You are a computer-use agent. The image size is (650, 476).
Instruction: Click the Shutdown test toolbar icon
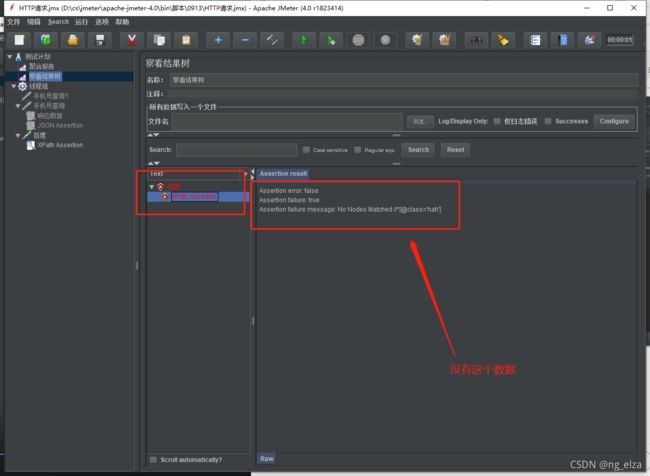click(385, 40)
